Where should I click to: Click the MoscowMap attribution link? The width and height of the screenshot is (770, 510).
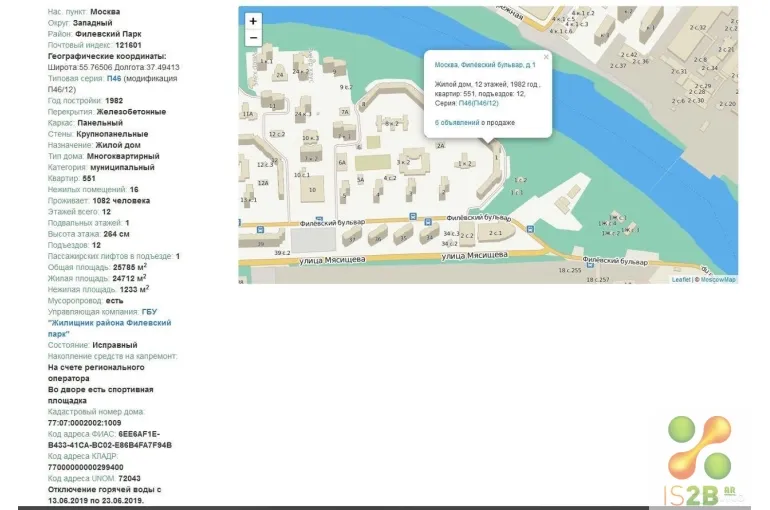click(x=717, y=280)
